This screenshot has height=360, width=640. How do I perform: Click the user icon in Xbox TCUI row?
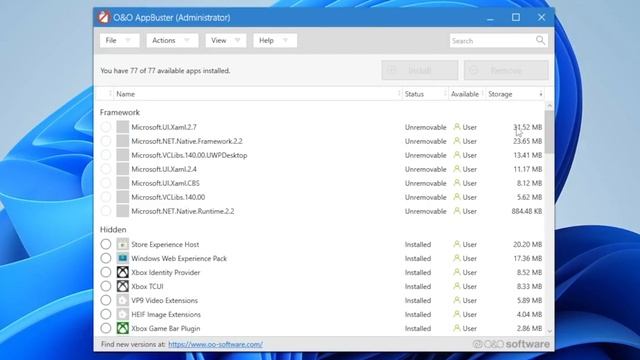457,286
